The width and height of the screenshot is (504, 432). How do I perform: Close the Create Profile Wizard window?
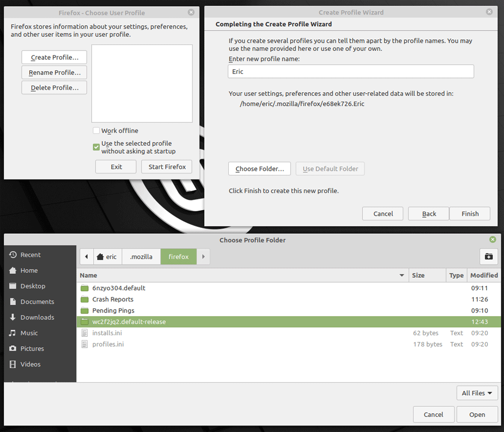coord(489,12)
